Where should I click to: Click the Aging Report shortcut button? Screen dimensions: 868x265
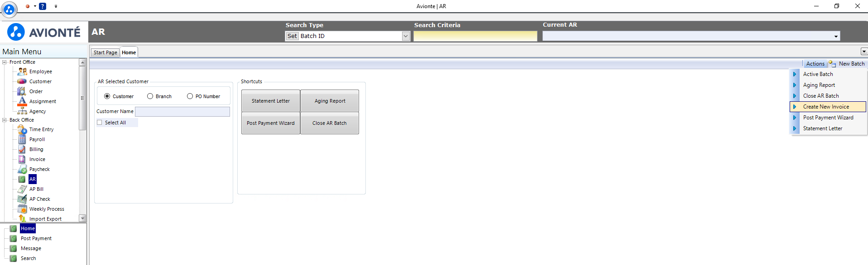330,101
